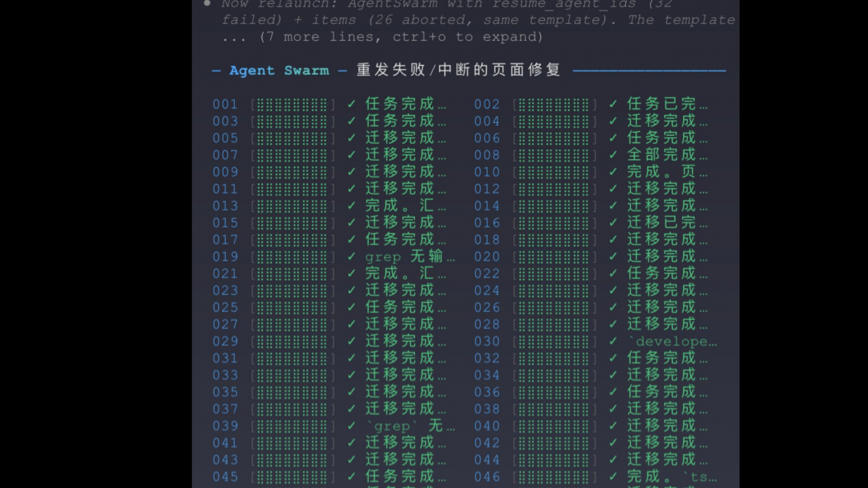Expand the collapsed '7 more lines' message
This screenshot has width=868, height=488.
coord(383,37)
